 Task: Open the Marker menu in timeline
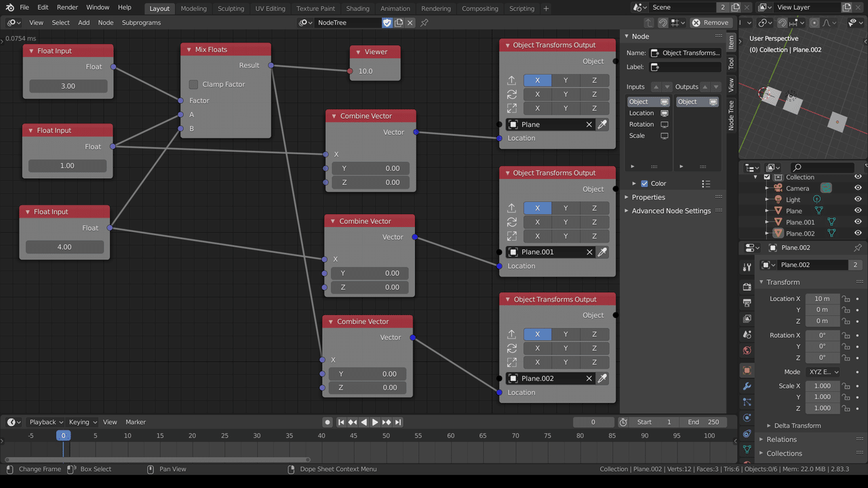[136, 422]
